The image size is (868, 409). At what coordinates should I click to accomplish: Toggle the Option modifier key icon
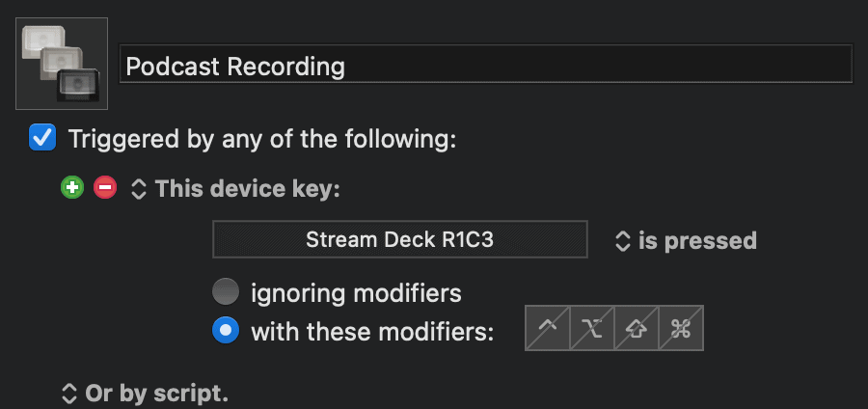click(x=592, y=328)
